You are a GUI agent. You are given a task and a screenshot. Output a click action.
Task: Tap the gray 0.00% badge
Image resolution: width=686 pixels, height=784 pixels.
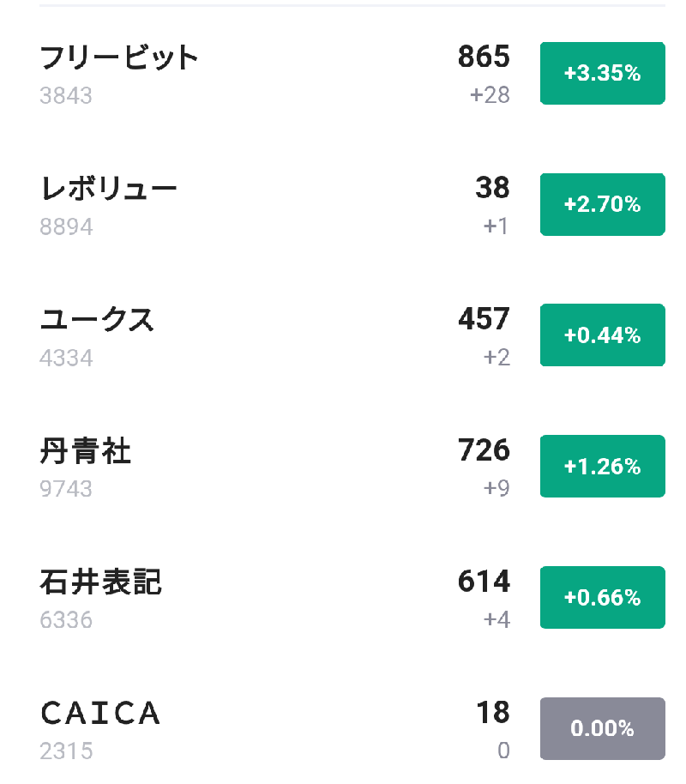pos(602,729)
